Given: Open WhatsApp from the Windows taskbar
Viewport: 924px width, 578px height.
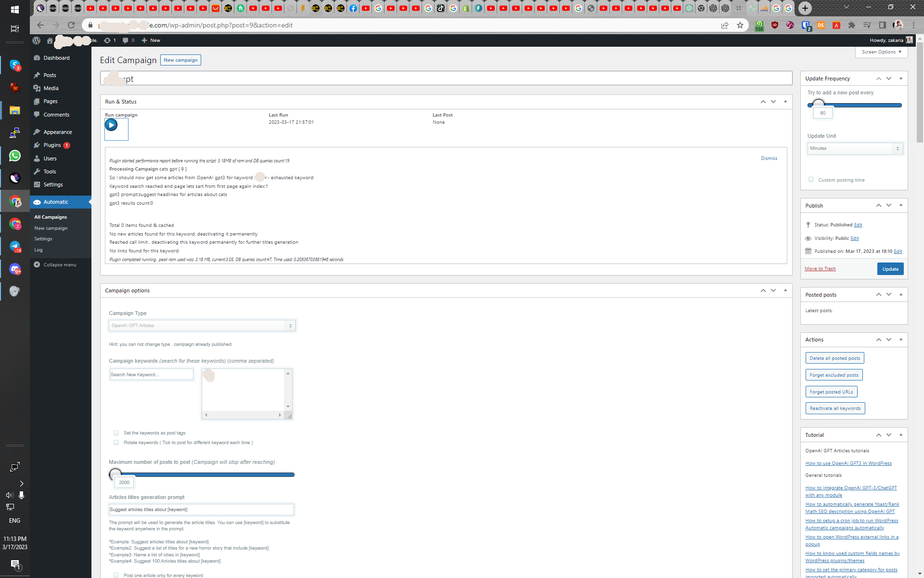Looking at the screenshot, I should click(15, 156).
